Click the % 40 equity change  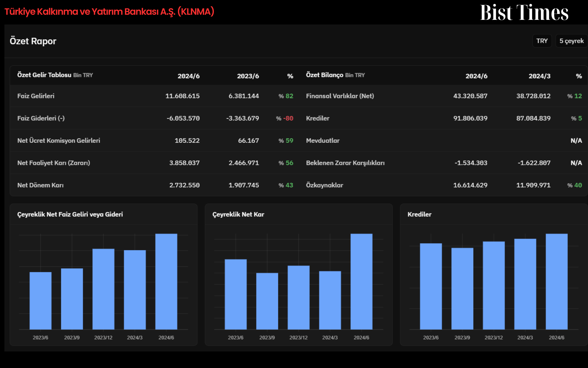(x=574, y=185)
